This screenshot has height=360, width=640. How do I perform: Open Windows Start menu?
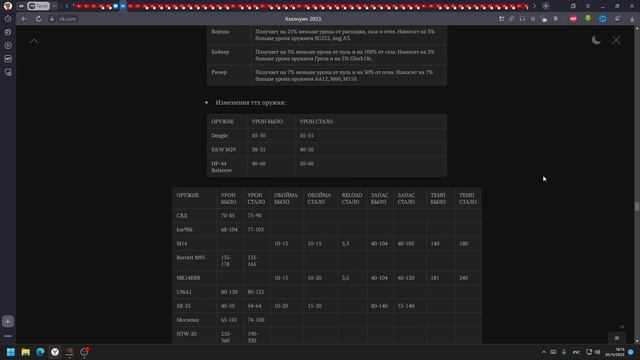[x=11, y=352]
